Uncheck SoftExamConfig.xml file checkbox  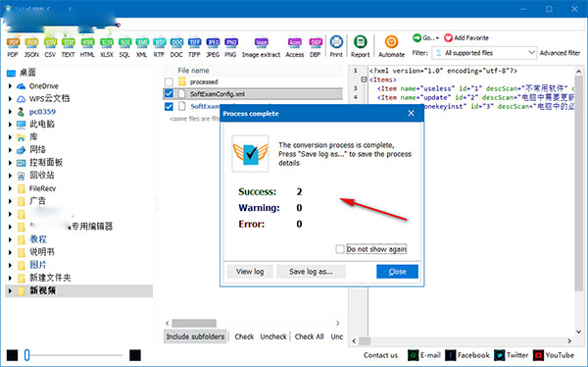coord(169,93)
